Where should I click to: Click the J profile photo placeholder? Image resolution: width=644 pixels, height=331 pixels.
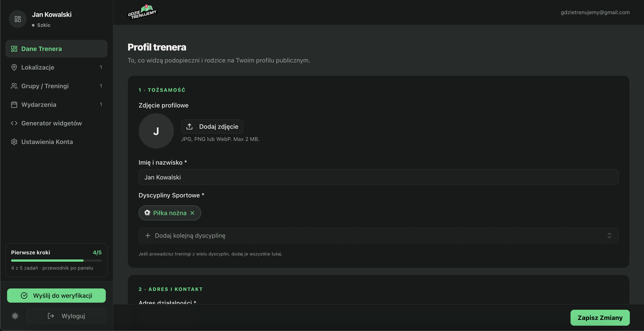click(156, 131)
